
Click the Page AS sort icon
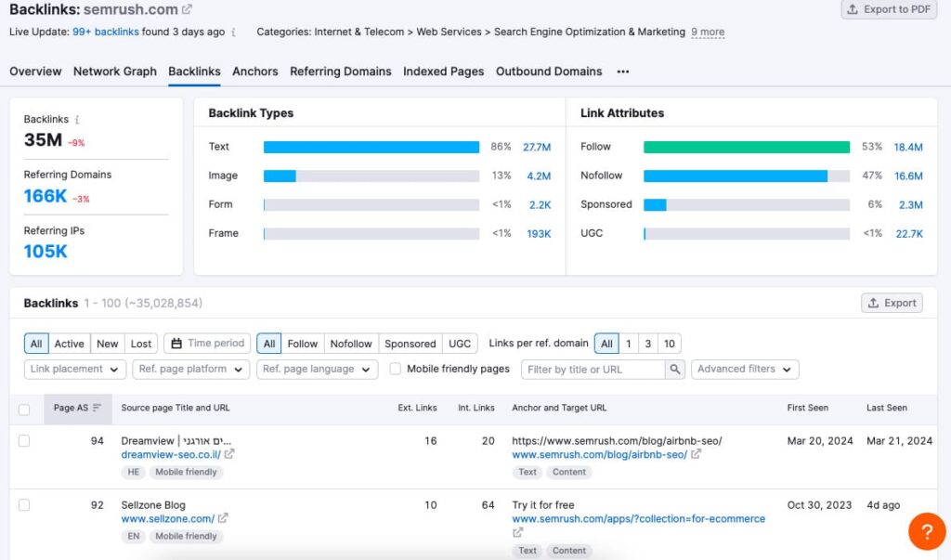pos(97,408)
